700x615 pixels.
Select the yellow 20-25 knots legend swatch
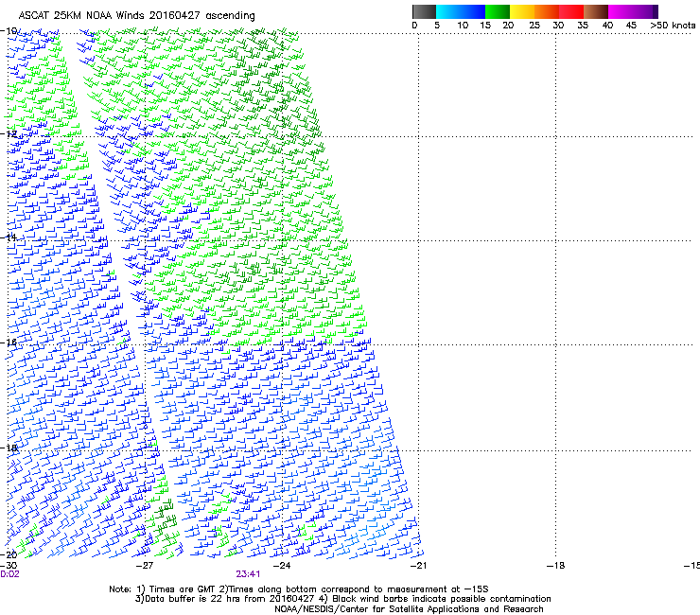(522, 11)
